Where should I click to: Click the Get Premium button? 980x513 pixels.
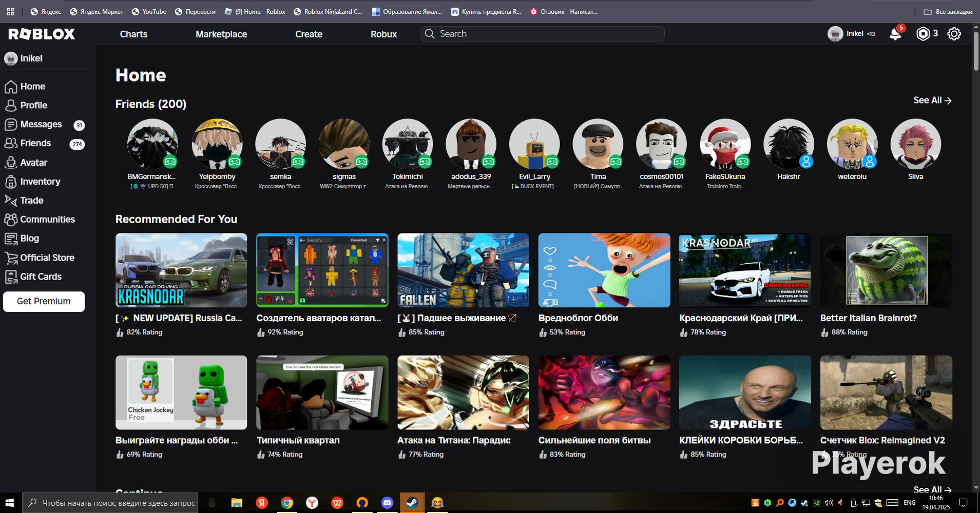click(44, 302)
